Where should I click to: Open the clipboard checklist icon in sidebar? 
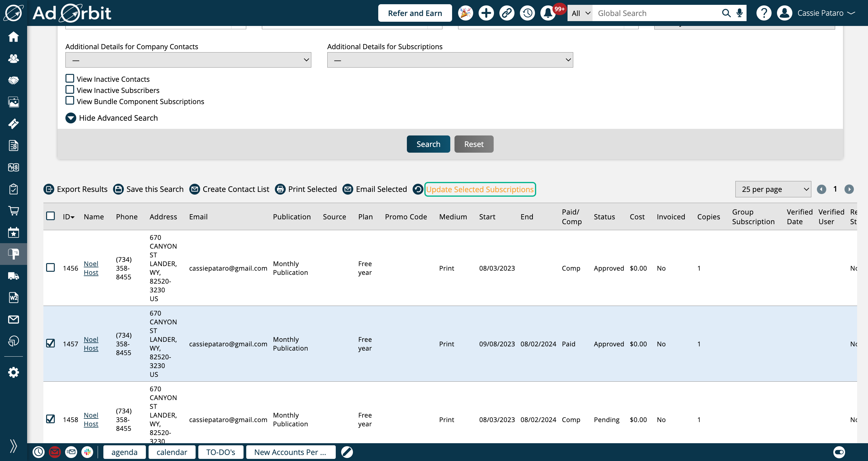14,189
